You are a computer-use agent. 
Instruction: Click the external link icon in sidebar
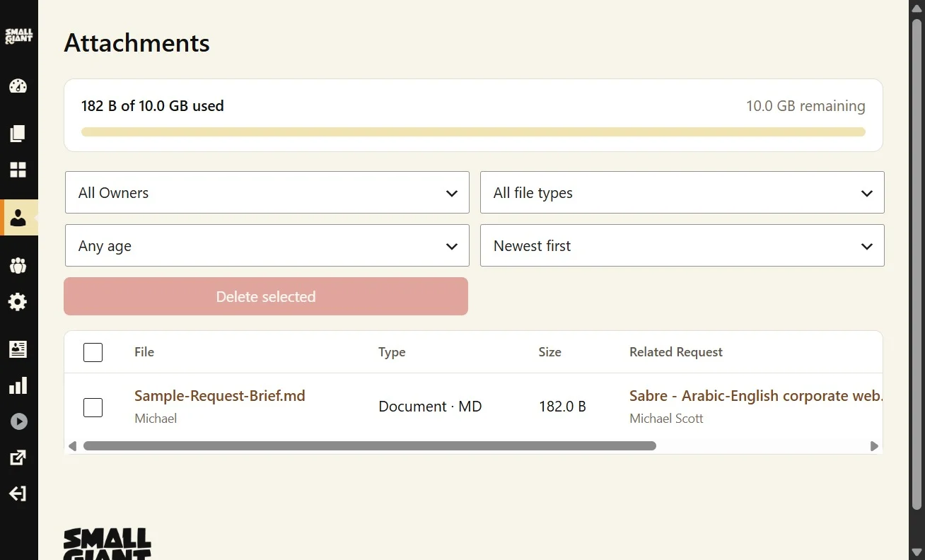(18, 457)
